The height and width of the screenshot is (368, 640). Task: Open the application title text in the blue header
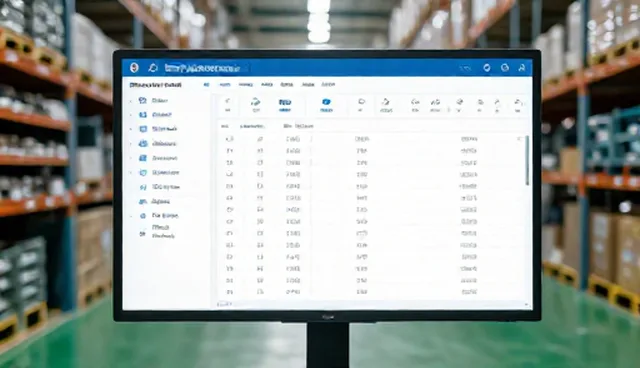pos(202,68)
